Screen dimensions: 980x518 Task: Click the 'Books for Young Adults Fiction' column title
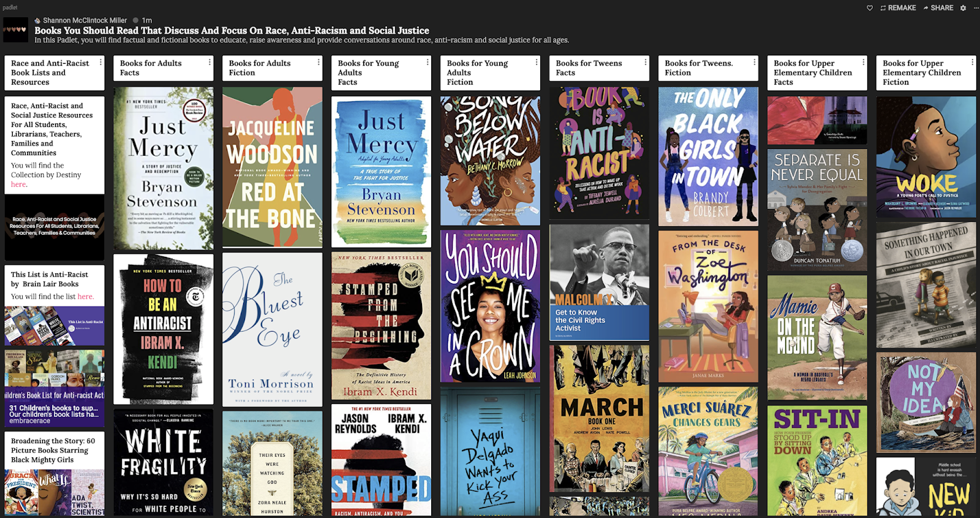pyautogui.click(x=477, y=72)
